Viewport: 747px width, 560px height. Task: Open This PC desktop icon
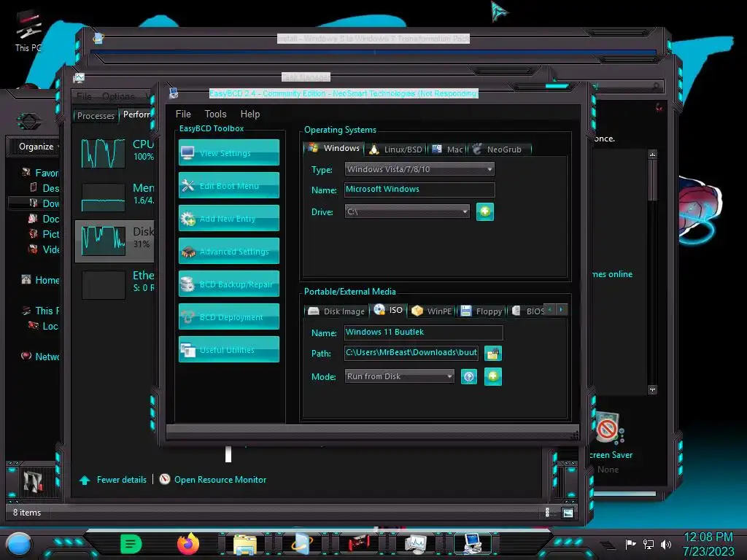click(28, 32)
